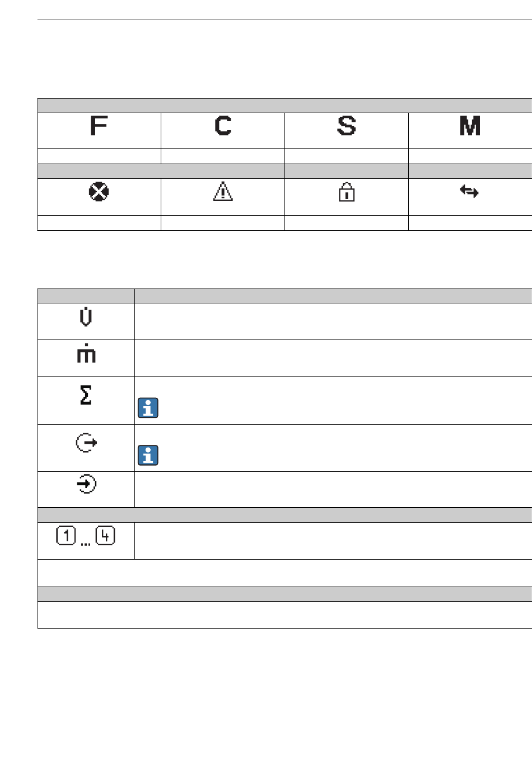
Task: Click the F failure status symbol
Action: 99,126
